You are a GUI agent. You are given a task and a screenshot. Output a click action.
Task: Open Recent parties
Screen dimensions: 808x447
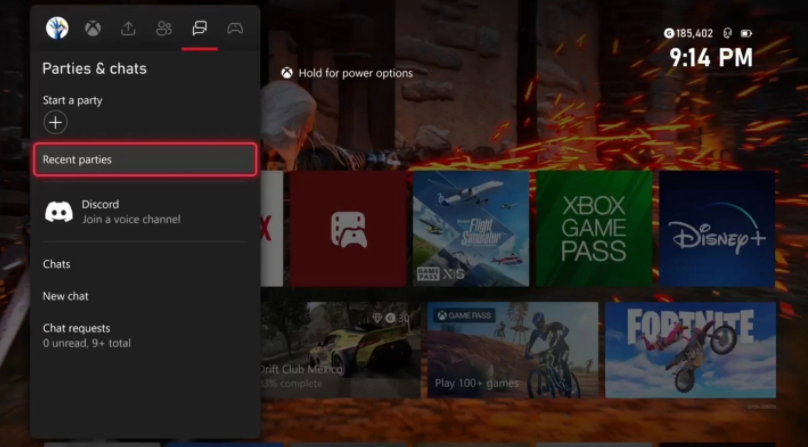(x=145, y=160)
